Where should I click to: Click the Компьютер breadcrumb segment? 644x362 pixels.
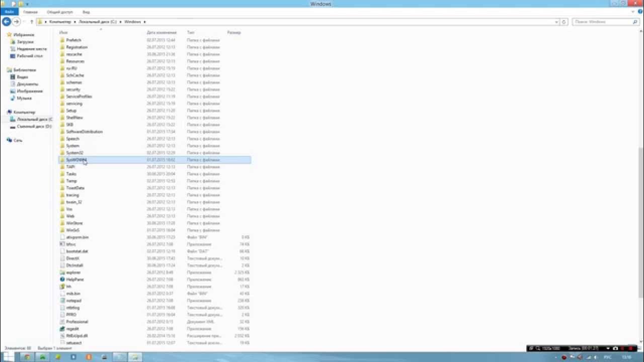pos(60,22)
